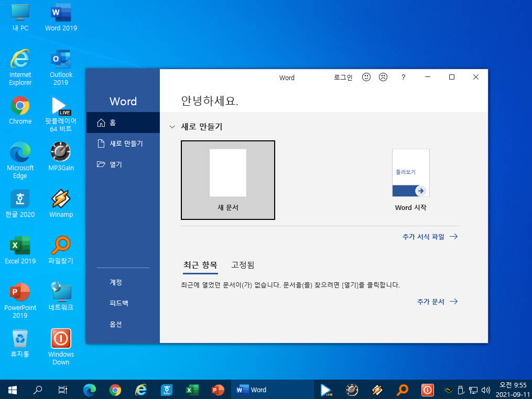Open 계정 in the Word sidebar
This screenshot has width=532, height=399.
pyautogui.click(x=116, y=282)
